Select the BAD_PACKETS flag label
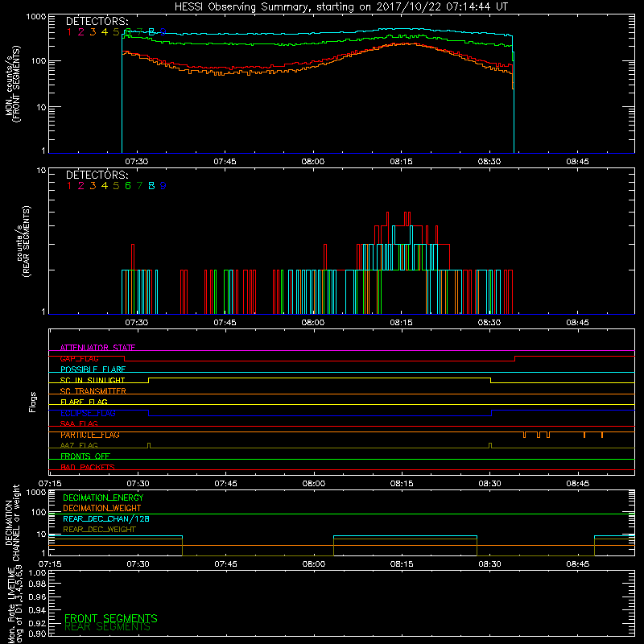Screen dimensions: 644x644 coord(88,467)
